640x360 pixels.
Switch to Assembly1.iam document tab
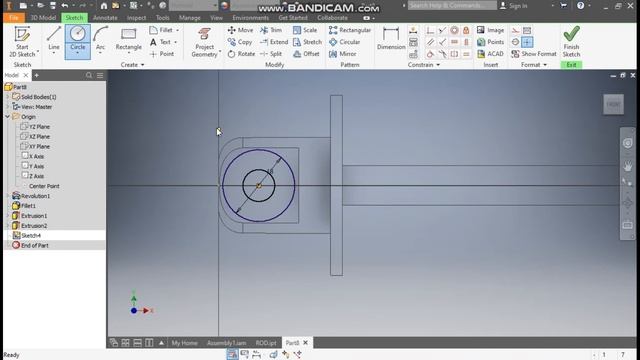[x=227, y=343]
